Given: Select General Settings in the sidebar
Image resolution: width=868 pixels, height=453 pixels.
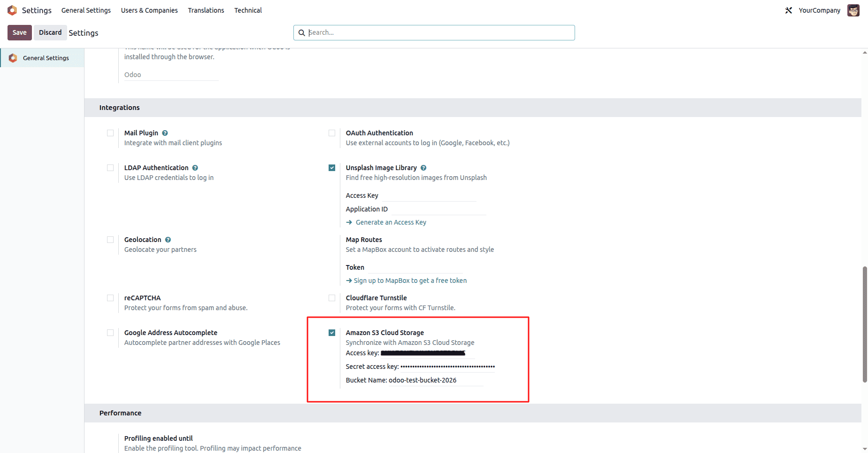Looking at the screenshot, I should click(42, 58).
